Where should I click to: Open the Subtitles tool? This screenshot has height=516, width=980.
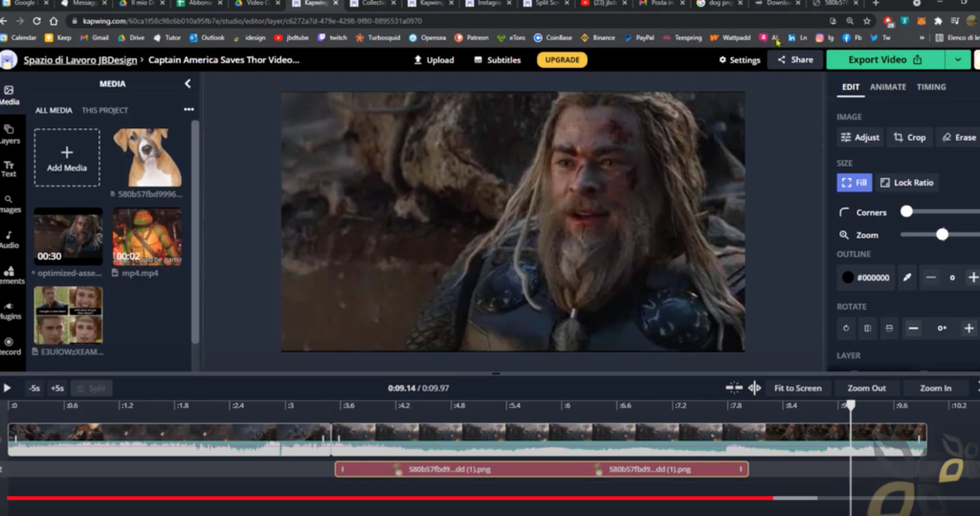pos(498,60)
